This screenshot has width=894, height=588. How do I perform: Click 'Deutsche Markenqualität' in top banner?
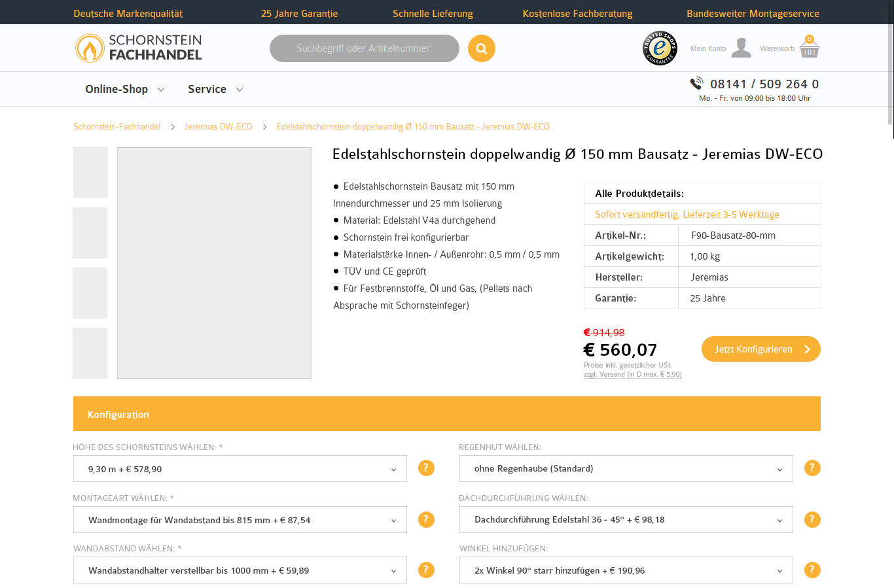(x=128, y=13)
